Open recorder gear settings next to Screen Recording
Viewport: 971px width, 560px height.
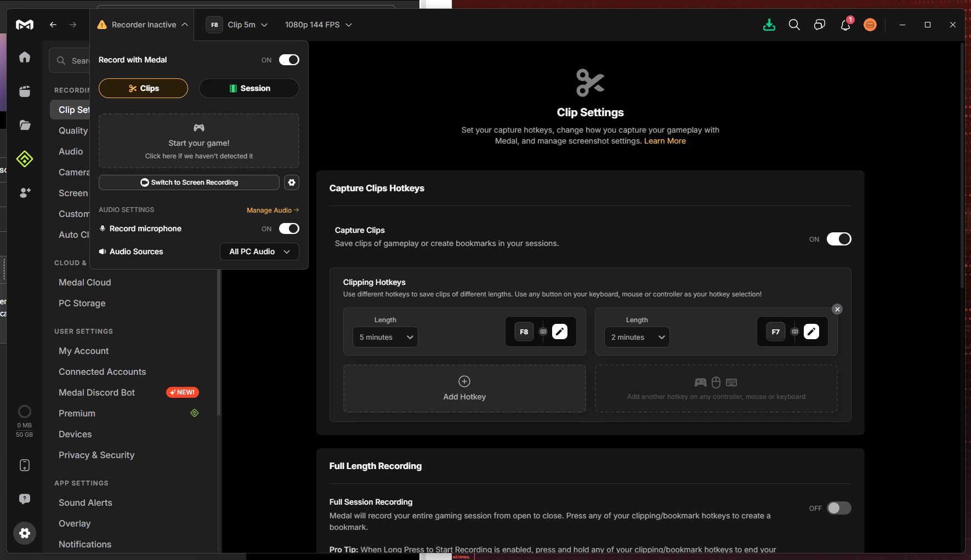(x=292, y=182)
